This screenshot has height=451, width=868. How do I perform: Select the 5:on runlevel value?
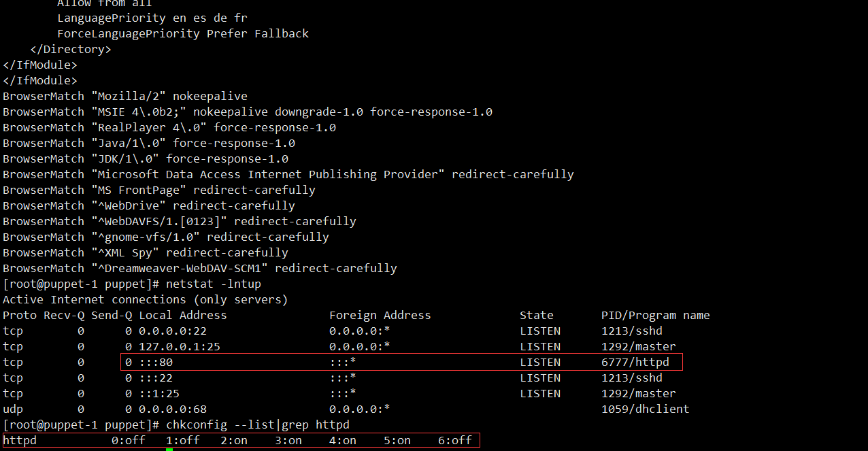pyautogui.click(x=397, y=440)
